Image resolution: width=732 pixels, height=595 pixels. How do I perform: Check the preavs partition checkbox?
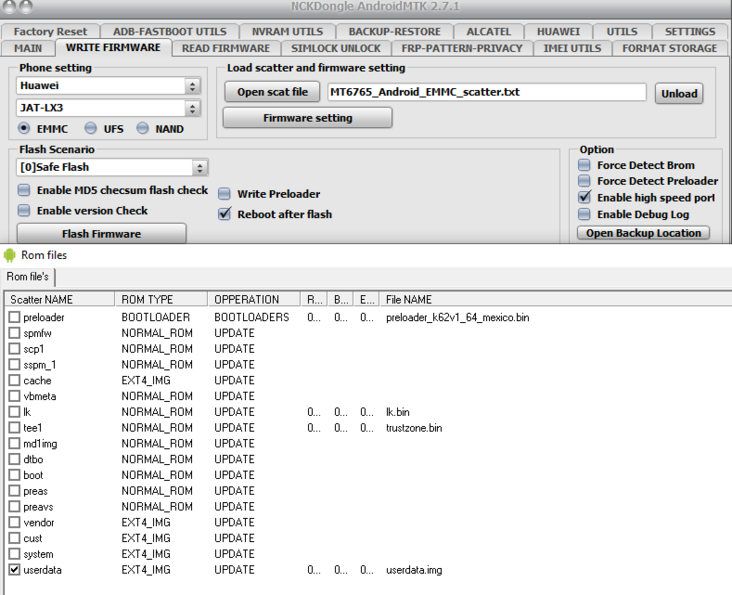[x=14, y=506]
